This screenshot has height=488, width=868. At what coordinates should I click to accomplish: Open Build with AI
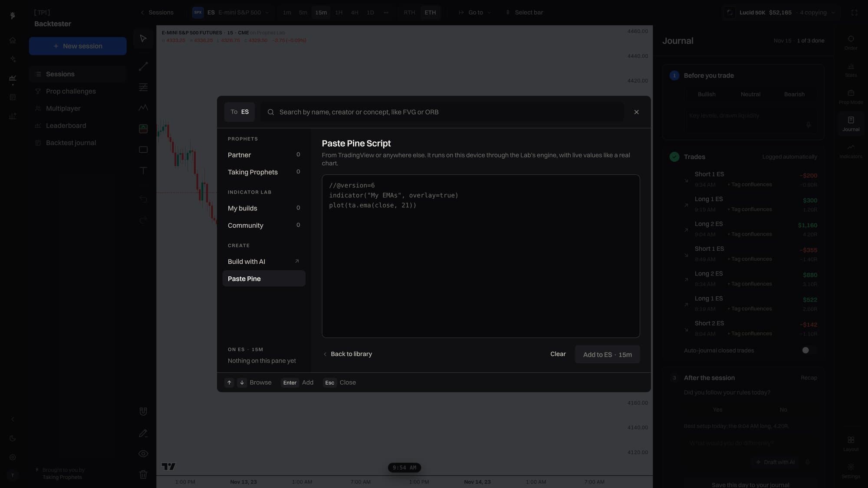tap(264, 262)
